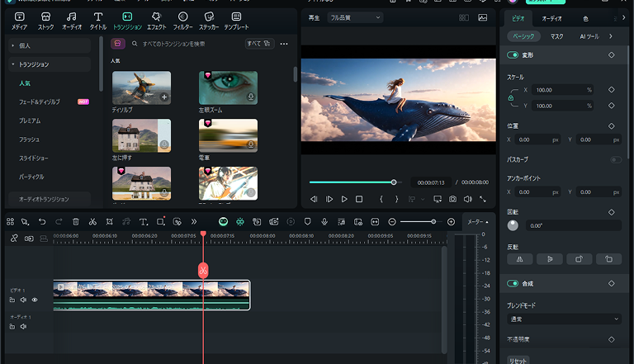This screenshot has height=364, width=634.
Task: Mute the オーディオ 1 track
Action: 23,326
